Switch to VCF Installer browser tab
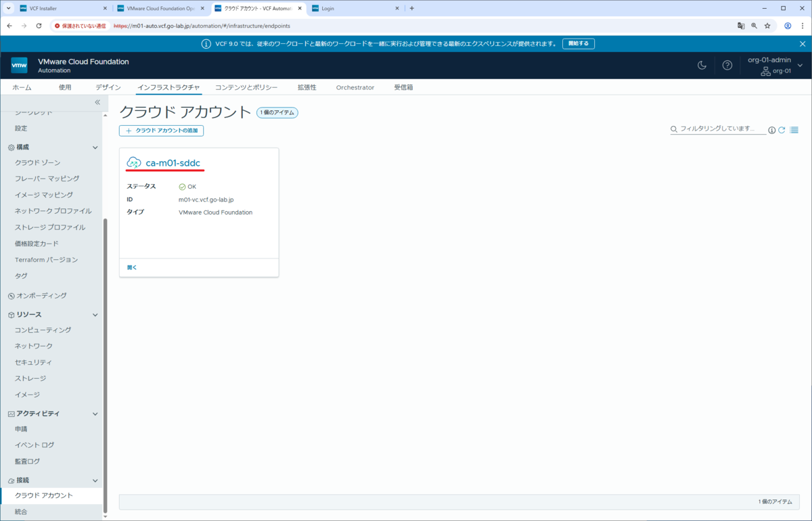812x521 pixels. point(62,8)
